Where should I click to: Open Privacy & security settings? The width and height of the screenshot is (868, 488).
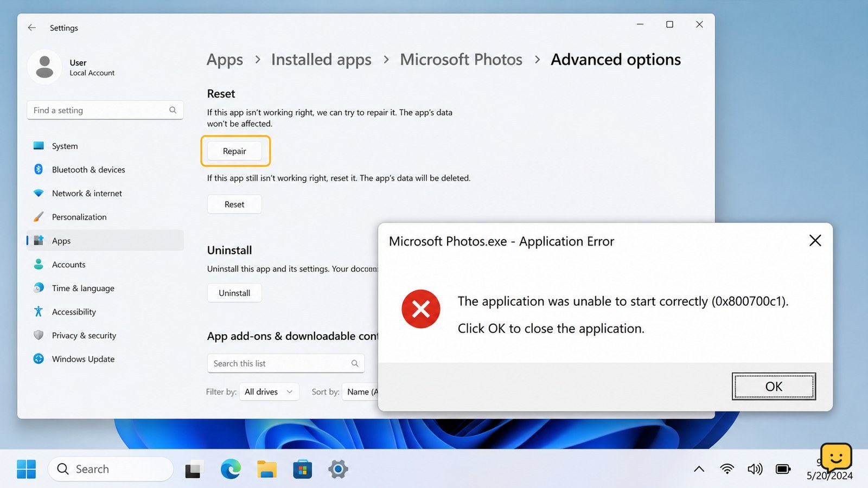click(x=105, y=336)
